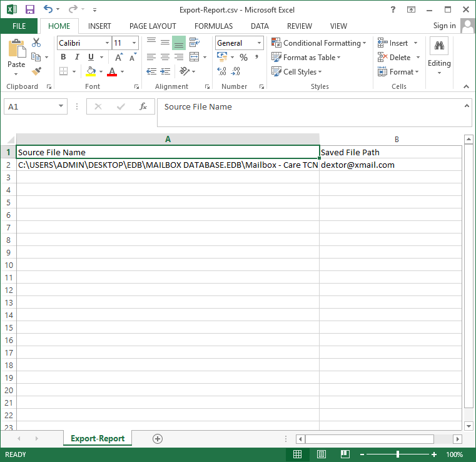This screenshot has height=462, width=476.
Task: Open the FILE tab
Action: [19, 26]
